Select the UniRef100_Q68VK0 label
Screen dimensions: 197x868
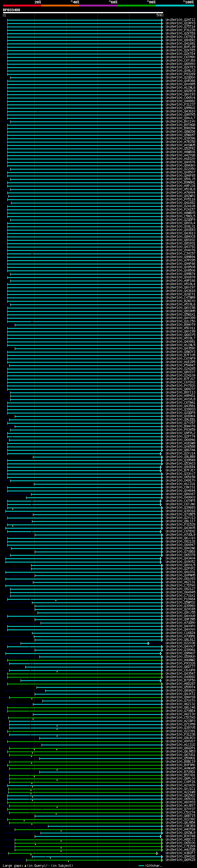click(x=180, y=64)
